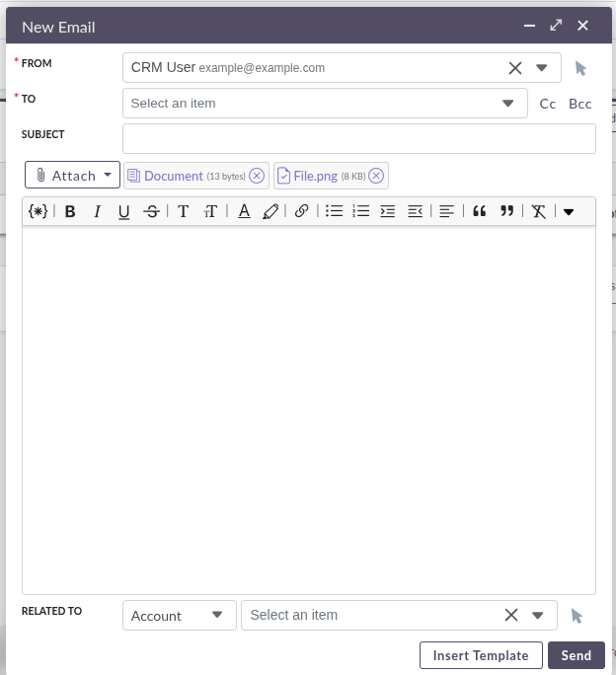Toggle underline formatting
The image size is (616, 675).
pos(124,211)
